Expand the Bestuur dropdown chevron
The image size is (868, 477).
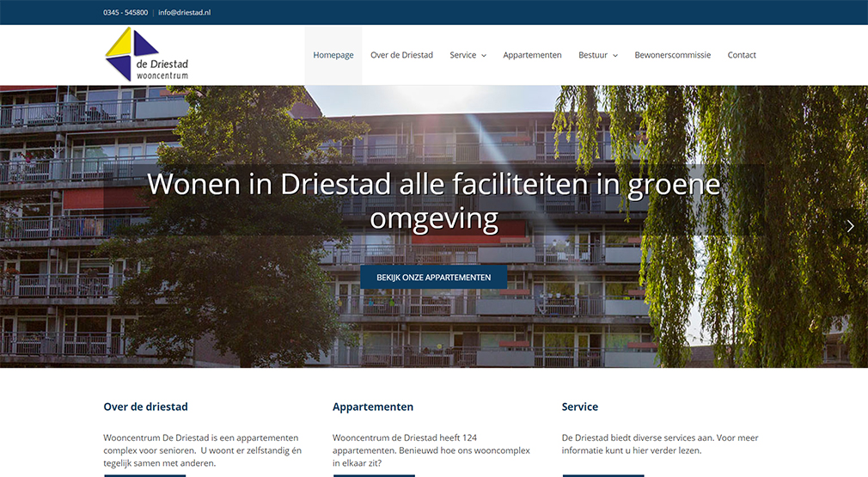pyautogui.click(x=615, y=56)
